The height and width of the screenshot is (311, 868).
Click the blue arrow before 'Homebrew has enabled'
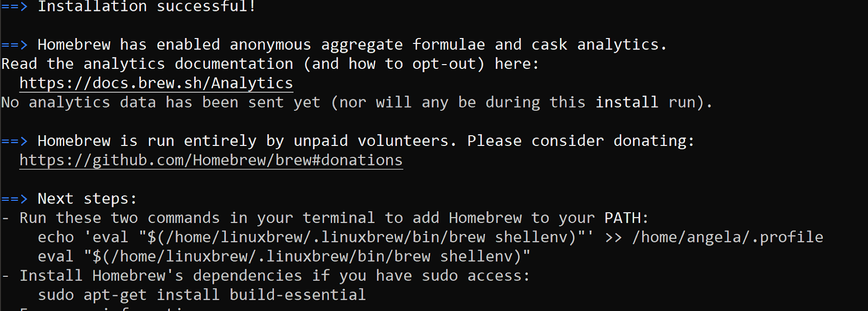tap(14, 45)
